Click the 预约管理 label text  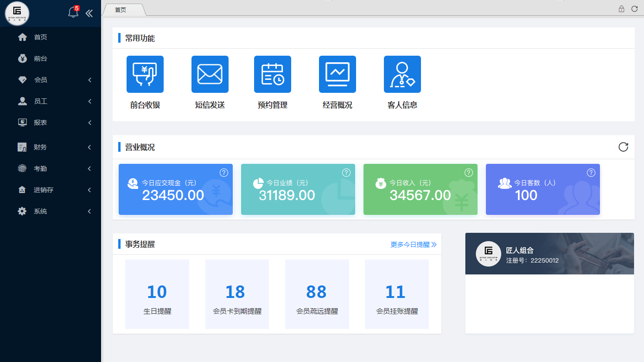[x=273, y=105]
